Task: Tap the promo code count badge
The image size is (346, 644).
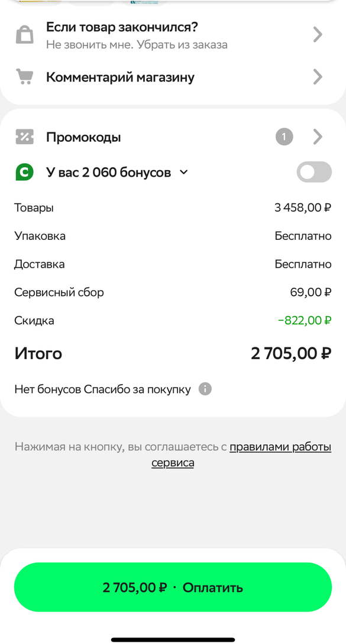Action: 284,136
